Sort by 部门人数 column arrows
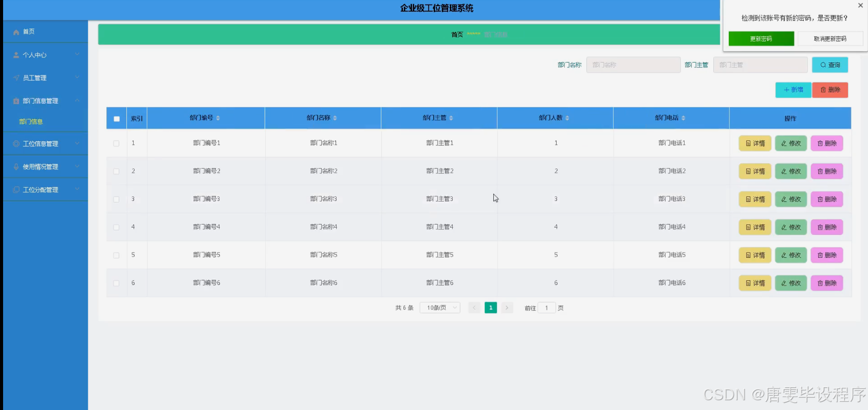The width and height of the screenshot is (868, 410). pyautogui.click(x=567, y=118)
